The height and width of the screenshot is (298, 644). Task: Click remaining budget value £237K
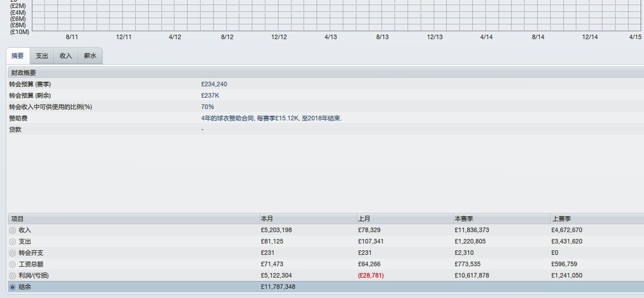[x=210, y=95]
